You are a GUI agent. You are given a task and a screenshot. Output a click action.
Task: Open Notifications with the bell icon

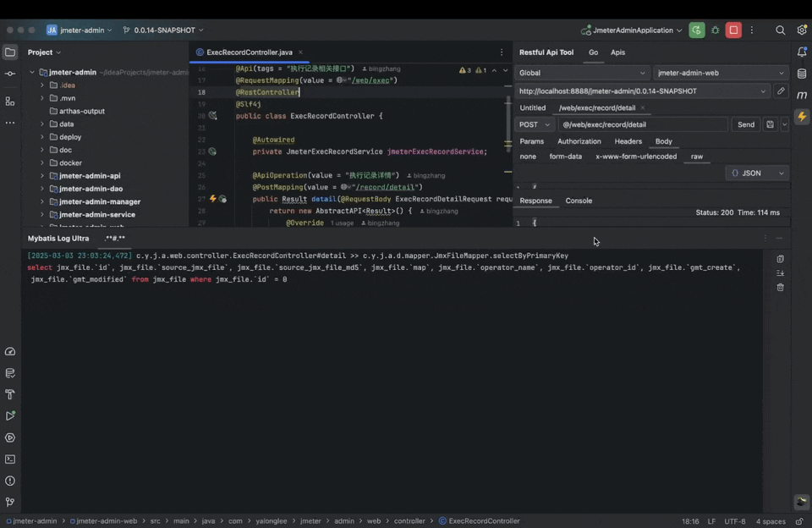click(802, 52)
